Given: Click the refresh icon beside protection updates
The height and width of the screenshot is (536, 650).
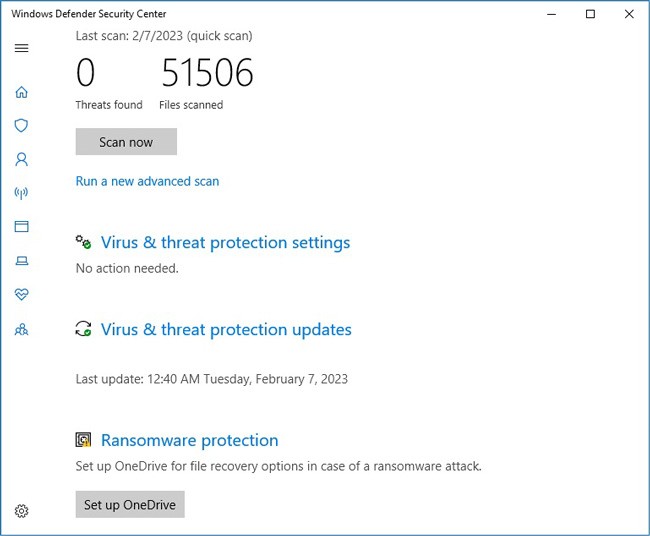Looking at the screenshot, I should coord(83,329).
